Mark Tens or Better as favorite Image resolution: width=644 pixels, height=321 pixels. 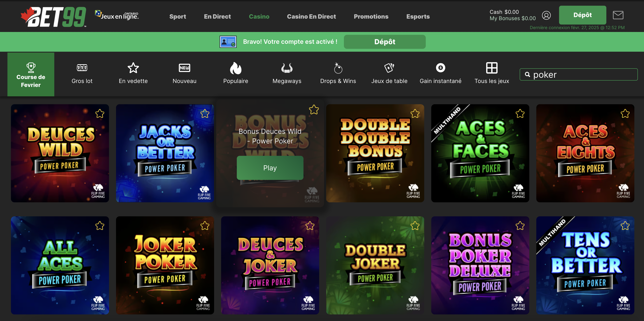(625, 226)
